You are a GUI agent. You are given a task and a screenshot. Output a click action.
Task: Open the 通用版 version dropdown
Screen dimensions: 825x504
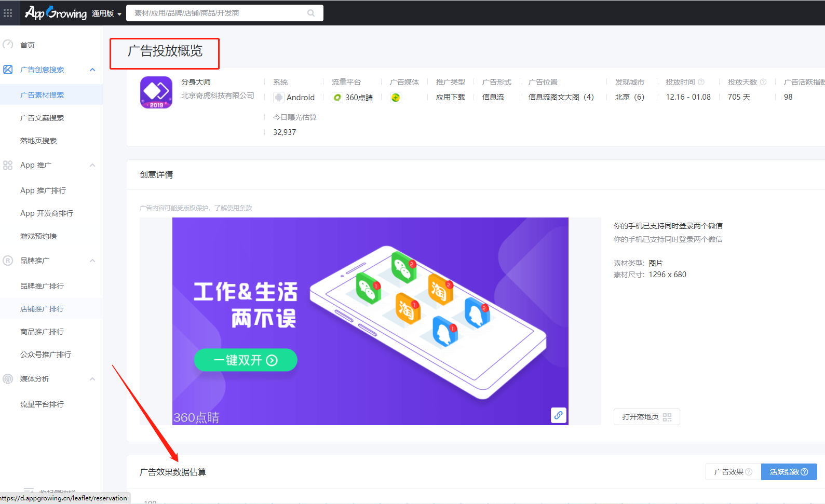coord(106,13)
